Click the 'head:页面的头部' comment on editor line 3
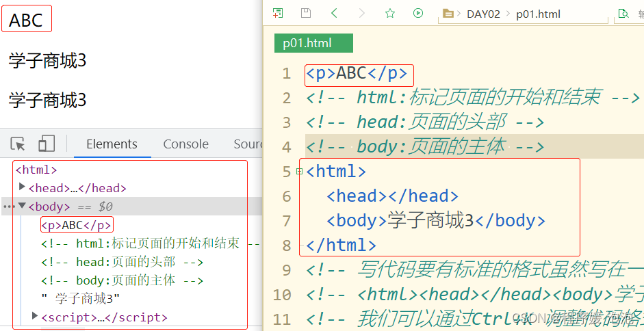This screenshot has width=644, height=331. click(425, 122)
